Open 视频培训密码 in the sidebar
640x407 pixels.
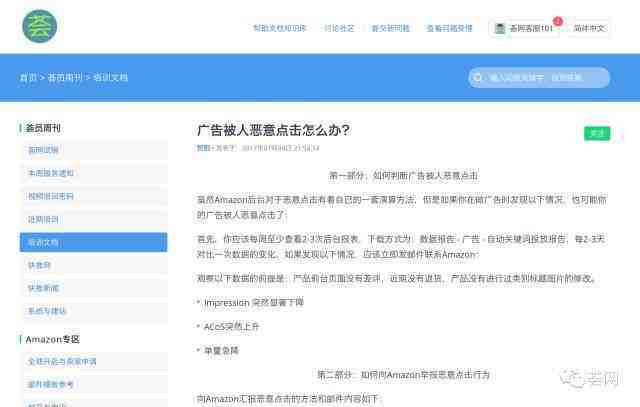coord(93,196)
